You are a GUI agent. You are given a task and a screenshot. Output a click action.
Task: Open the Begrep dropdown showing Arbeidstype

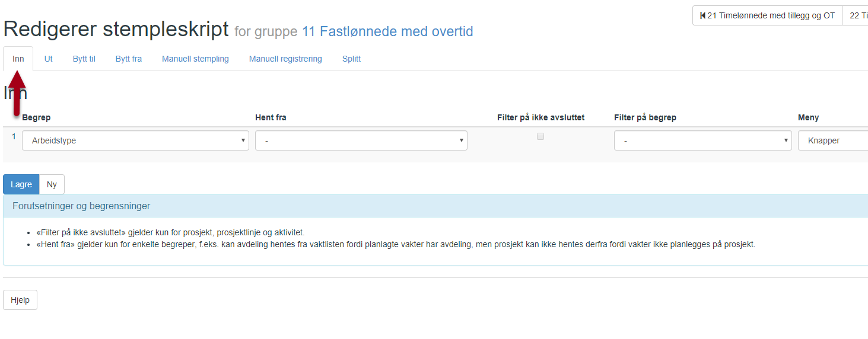tap(135, 141)
